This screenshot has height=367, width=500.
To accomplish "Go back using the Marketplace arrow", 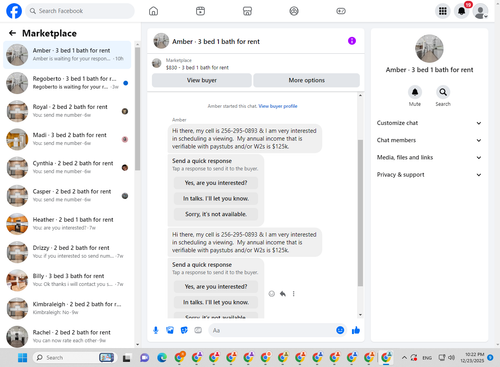I will coord(12,33).
